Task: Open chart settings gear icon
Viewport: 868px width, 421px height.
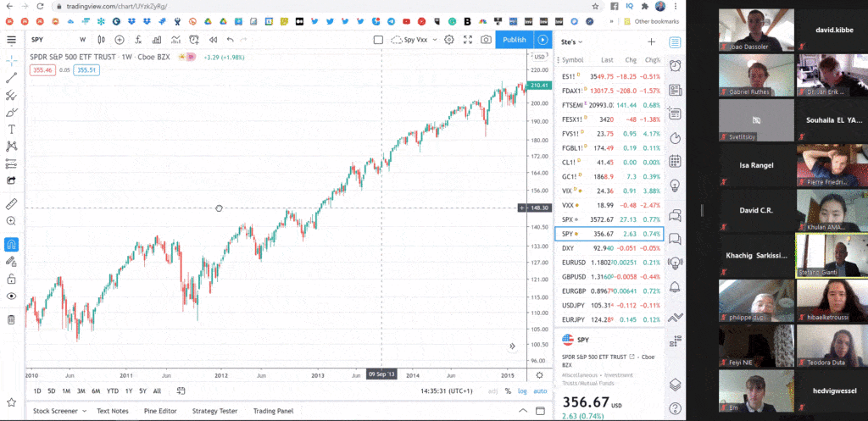Action: pos(449,39)
